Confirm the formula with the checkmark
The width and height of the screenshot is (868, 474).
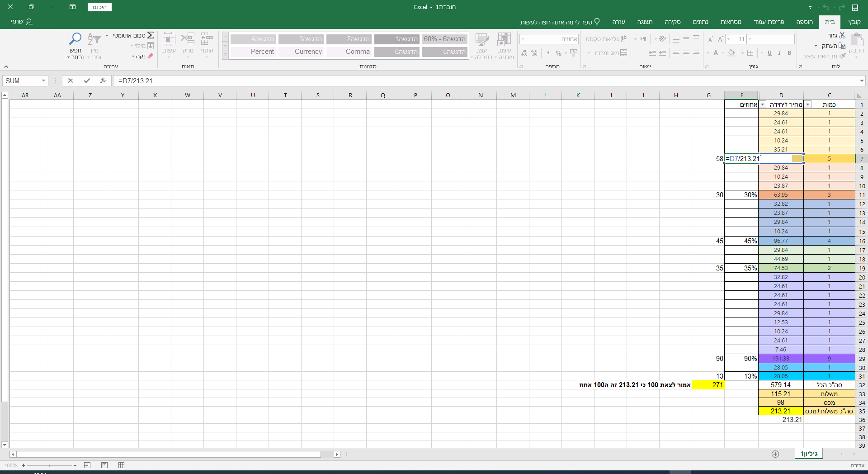(87, 81)
